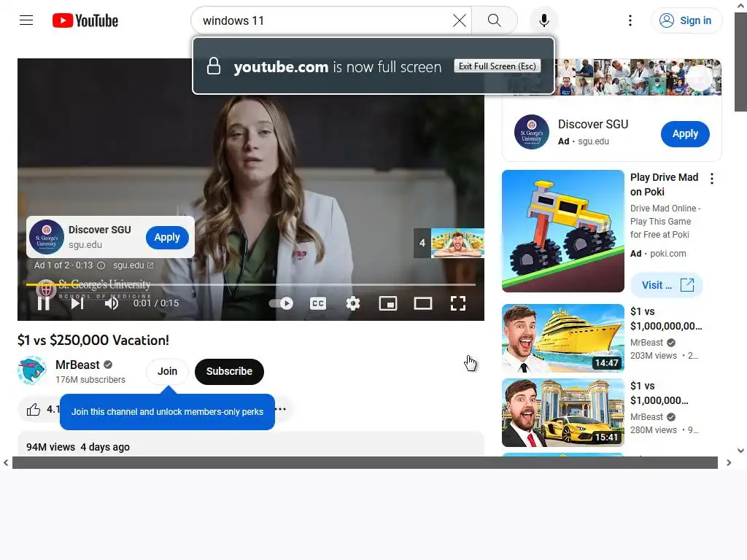This screenshot has width=747, height=560.
Task: Click the right arrow of horizontal scrollbar
Action: coord(729,462)
